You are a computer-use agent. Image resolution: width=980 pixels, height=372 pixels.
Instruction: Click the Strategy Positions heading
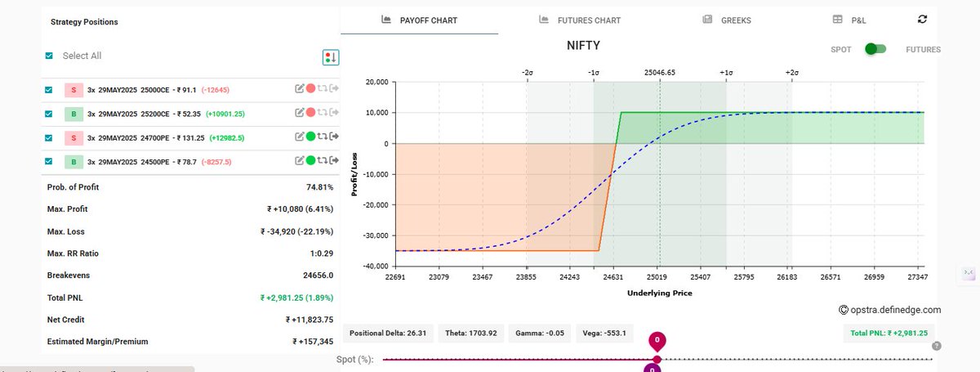(x=84, y=22)
